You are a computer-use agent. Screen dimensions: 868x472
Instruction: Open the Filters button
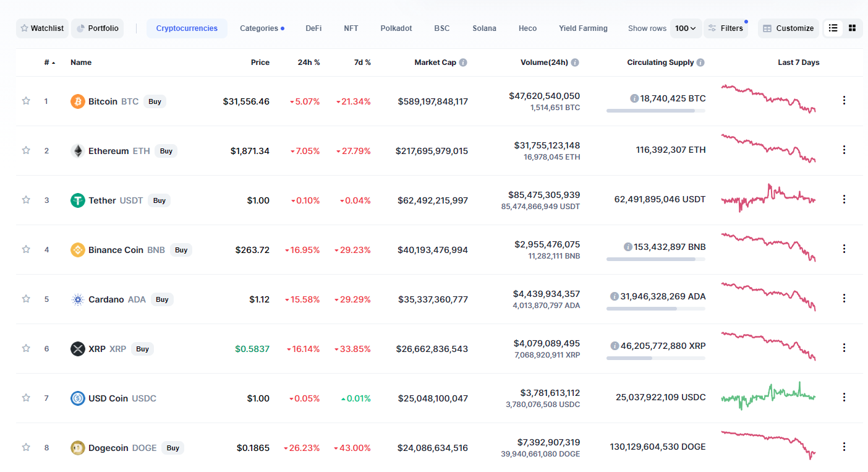pyautogui.click(x=726, y=28)
